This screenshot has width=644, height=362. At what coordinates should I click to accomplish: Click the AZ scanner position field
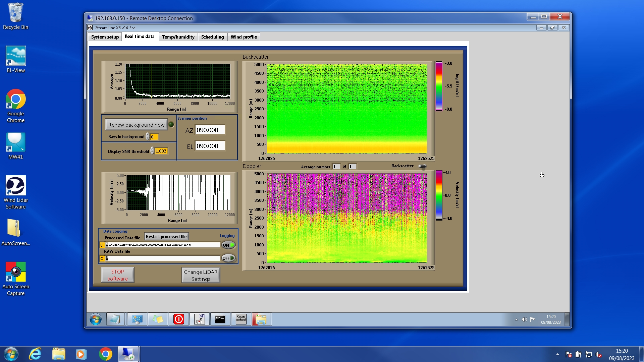click(210, 130)
